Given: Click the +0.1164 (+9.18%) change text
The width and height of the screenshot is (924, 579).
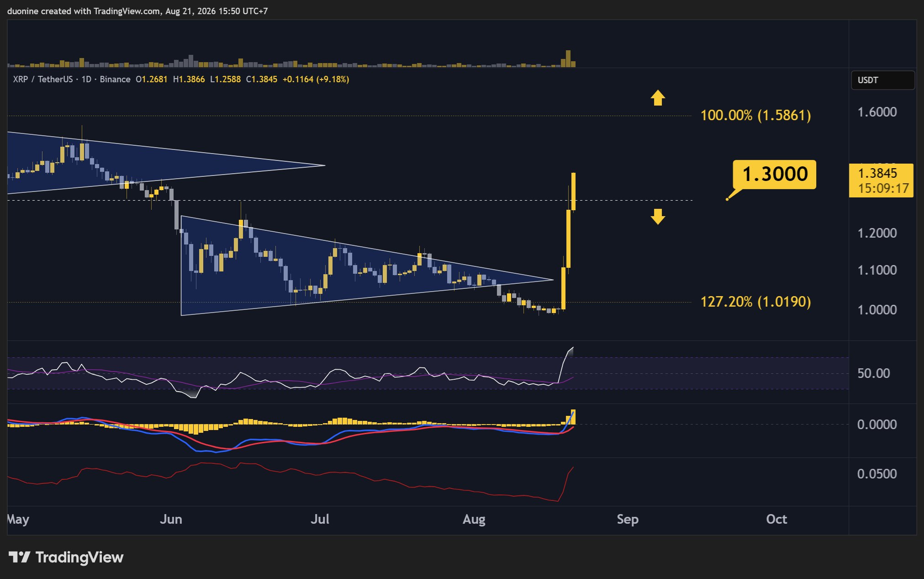Looking at the screenshot, I should [316, 79].
